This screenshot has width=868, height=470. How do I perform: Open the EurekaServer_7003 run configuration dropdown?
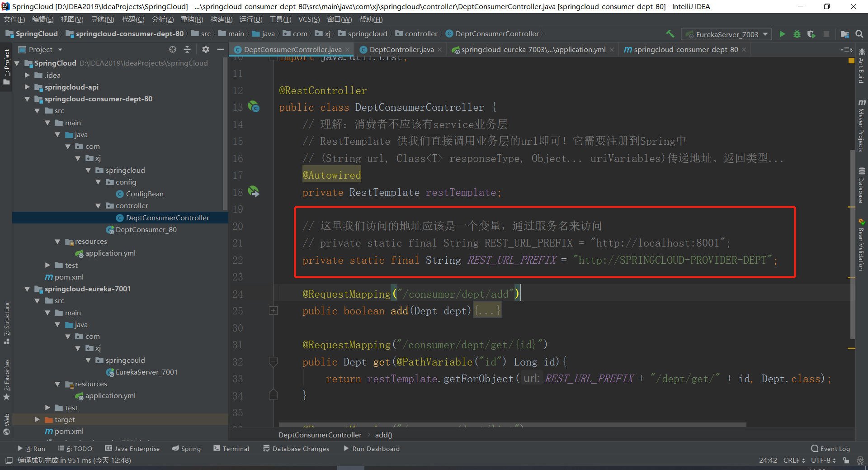pyautogui.click(x=727, y=34)
